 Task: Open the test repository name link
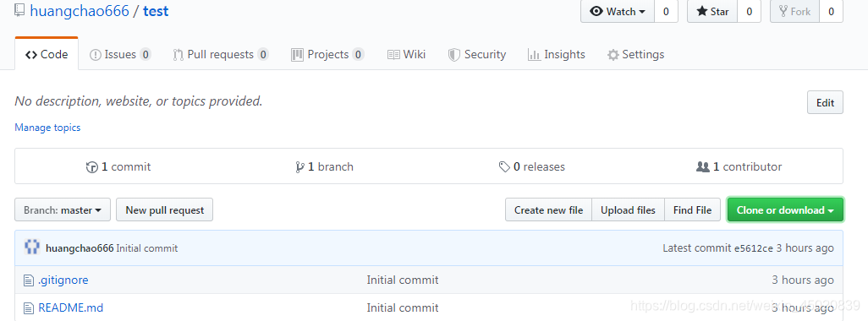(x=156, y=11)
